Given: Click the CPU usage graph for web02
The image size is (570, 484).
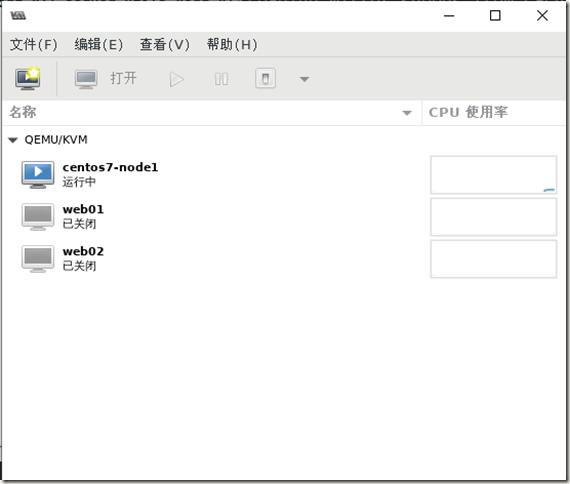Looking at the screenshot, I should (493, 259).
